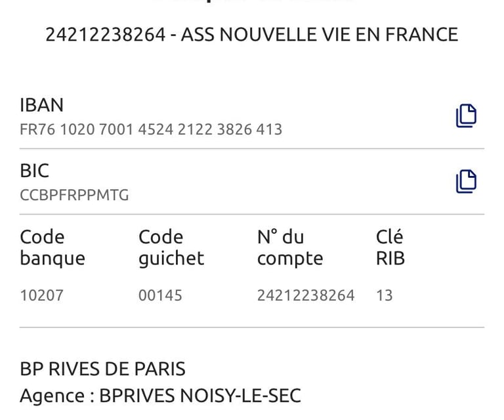
Task: Select RIB key value 13
Action: (x=384, y=295)
